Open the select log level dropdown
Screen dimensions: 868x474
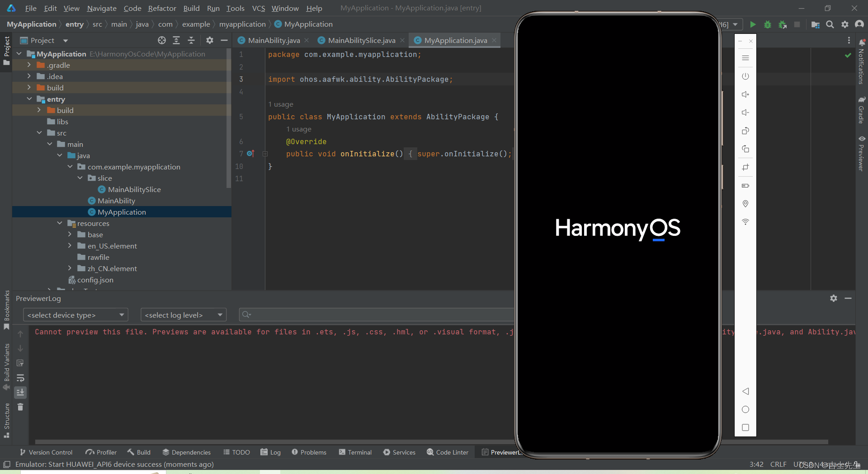pos(183,315)
